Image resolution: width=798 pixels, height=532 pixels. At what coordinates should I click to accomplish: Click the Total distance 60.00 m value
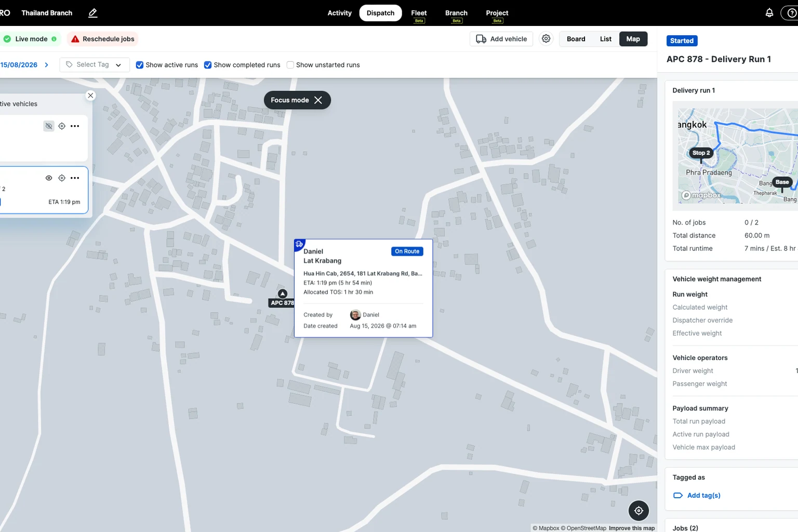(x=757, y=236)
